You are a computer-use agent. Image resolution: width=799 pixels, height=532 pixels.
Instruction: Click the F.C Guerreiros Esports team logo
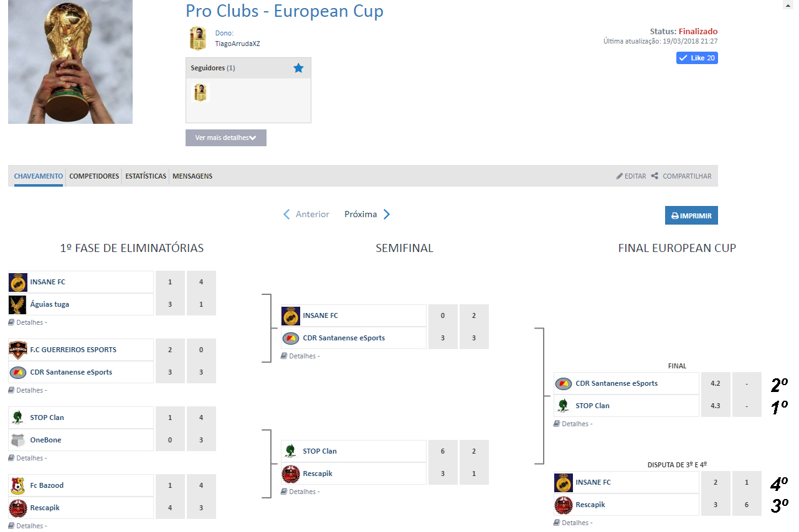coord(18,350)
